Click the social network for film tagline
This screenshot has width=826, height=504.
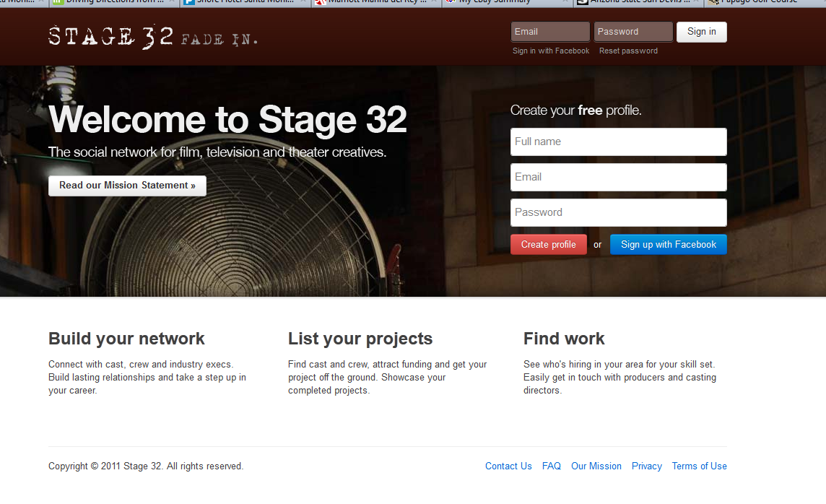(x=217, y=152)
